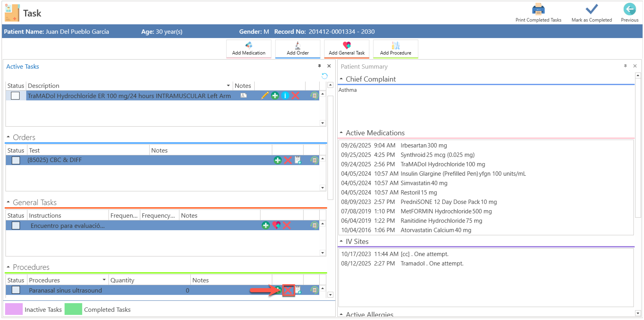Image resolution: width=644 pixels, height=320 pixels.
Task: Click the green Completed Tasks color swatch
Action: 73,309
